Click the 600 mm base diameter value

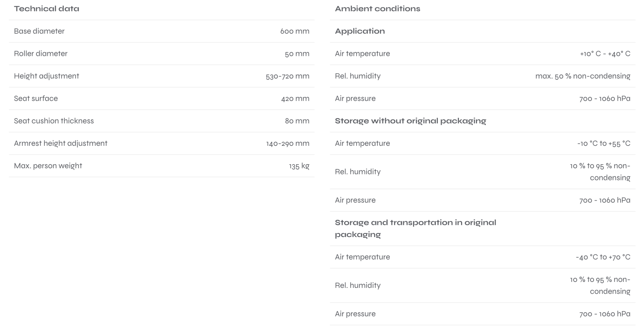[x=295, y=31]
